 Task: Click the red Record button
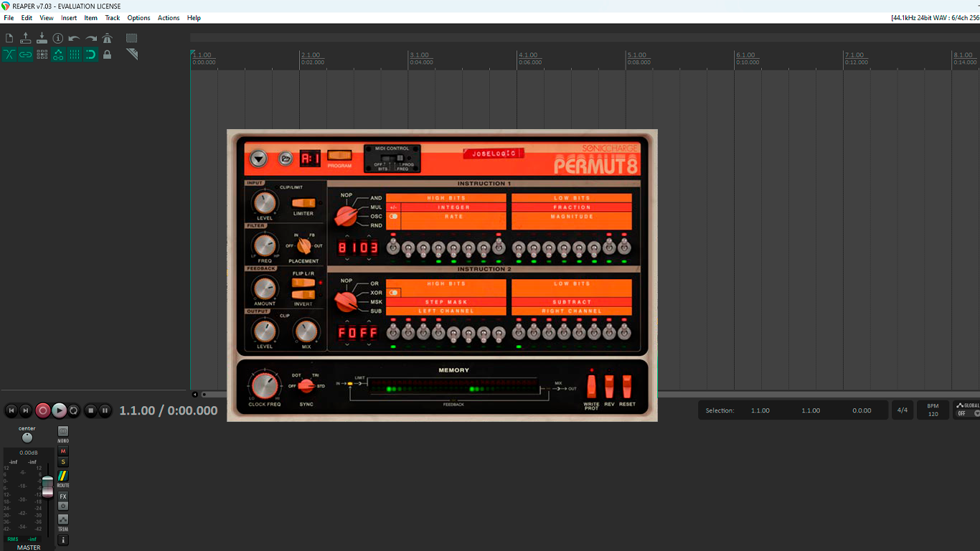coord(43,410)
